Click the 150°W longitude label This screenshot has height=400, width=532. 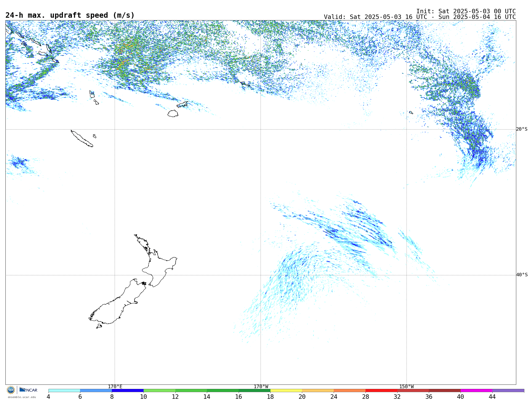(407, 387)
